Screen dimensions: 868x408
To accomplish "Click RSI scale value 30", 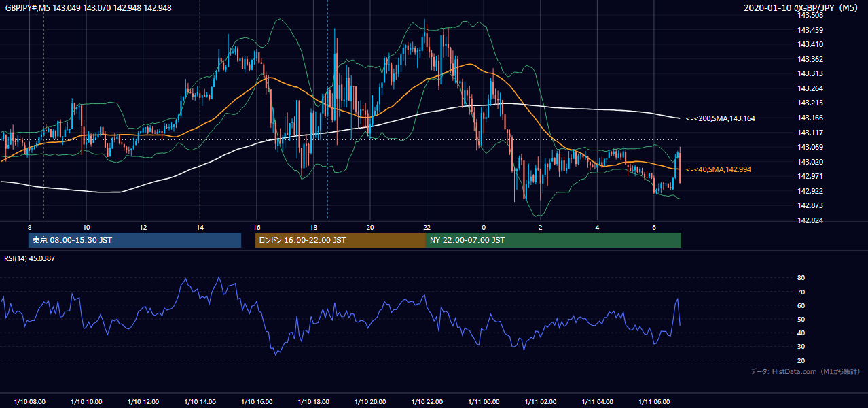I will tap(801, 347).
